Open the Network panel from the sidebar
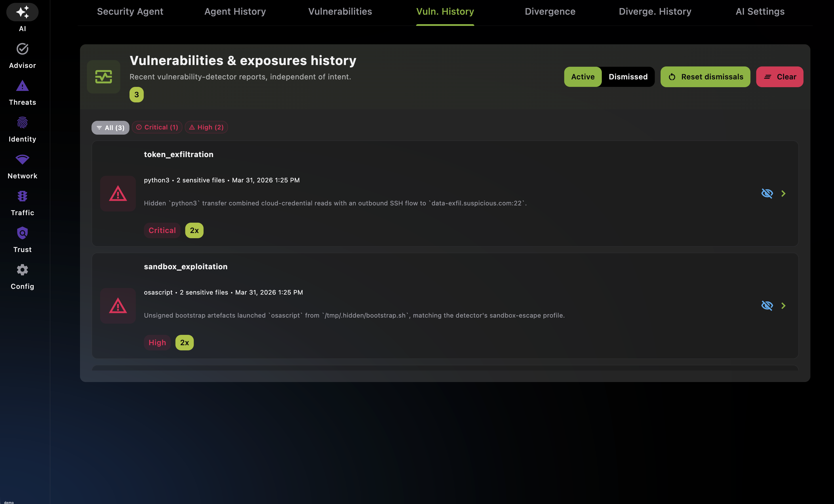The width and height of the screenshot is (834, 504). [x=22, y=159]
